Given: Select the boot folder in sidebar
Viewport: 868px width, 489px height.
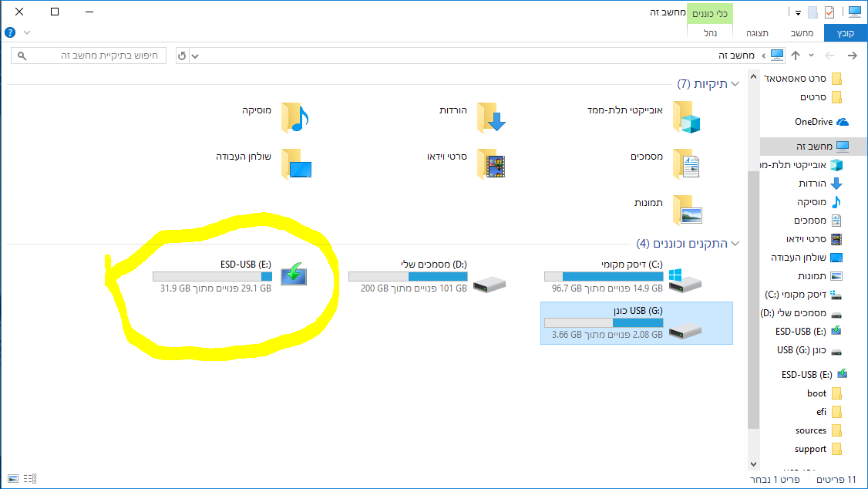Looking at the screenshot, I should click(x=824, y=393).
